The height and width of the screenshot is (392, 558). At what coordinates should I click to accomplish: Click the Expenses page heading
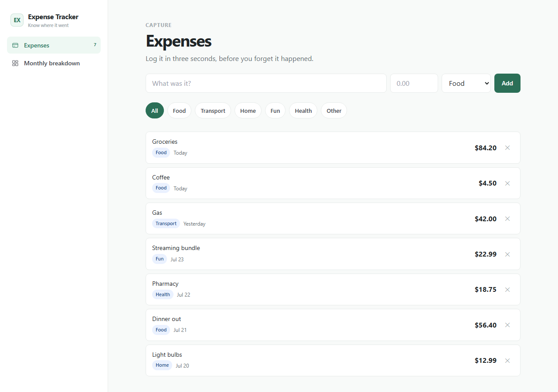(179, 41)
